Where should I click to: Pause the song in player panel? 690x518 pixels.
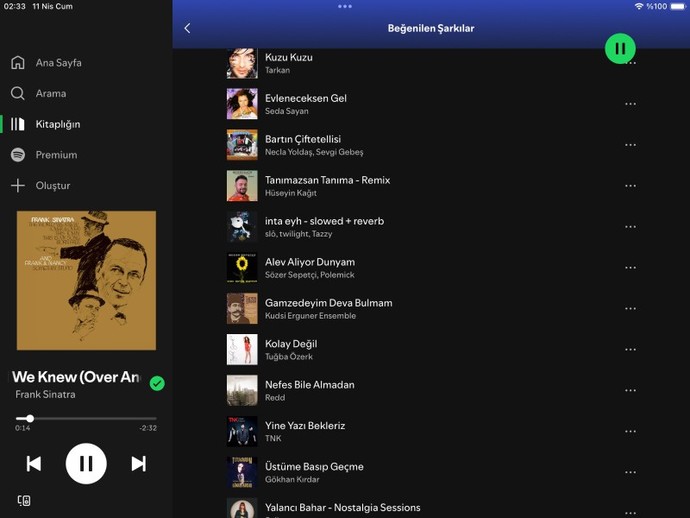[x=86, y=463]
